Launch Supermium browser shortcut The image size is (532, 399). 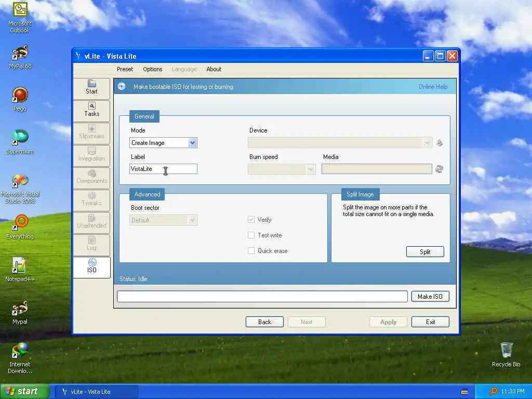tap(20, 142)
